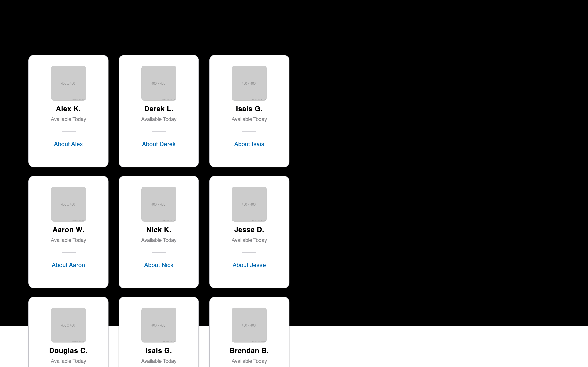
Task: Open the About Isais link
Action: [249, 144]
